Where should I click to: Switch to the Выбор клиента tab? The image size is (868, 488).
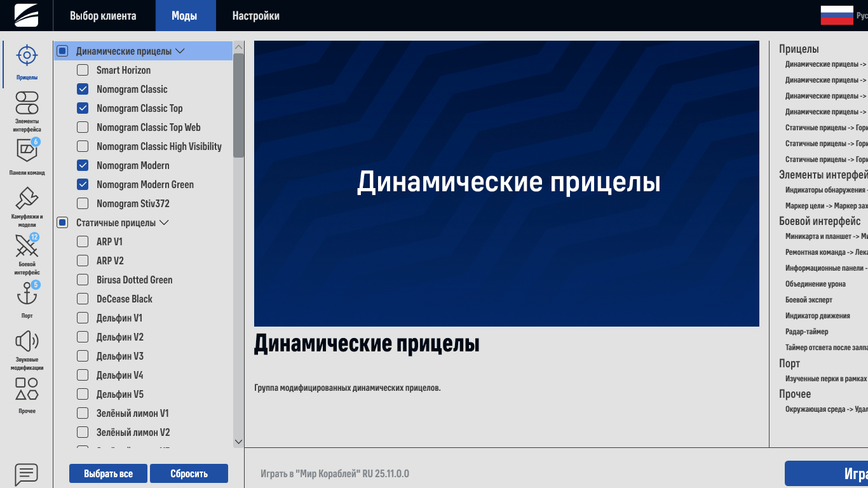pos(103,16)
